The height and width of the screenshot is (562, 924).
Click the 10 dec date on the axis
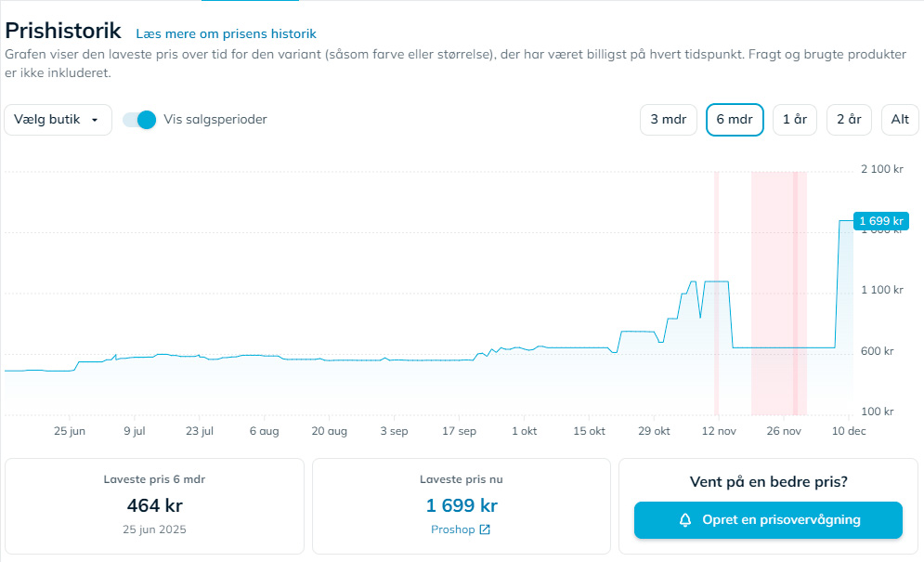click(x=848, y=431)
